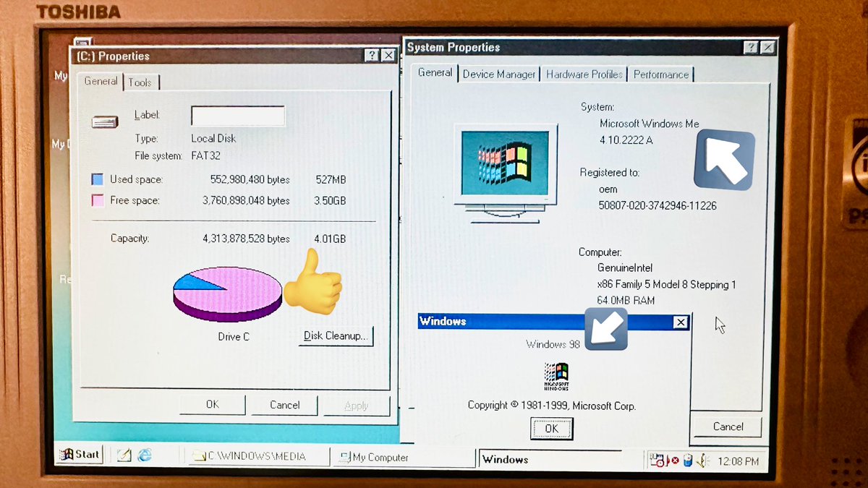Select the Performance tab in System Properties
The height and width of the screenshot is (488, 868).
point(660,74)
